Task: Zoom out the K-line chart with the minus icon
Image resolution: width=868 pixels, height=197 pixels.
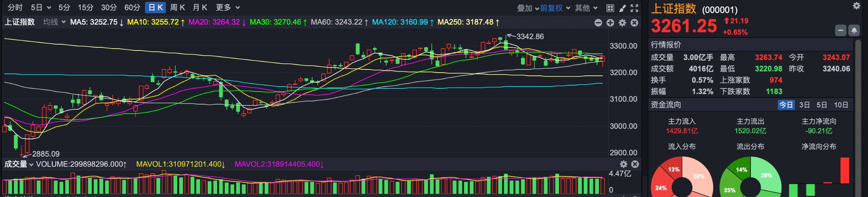Action: click(598, 23)
